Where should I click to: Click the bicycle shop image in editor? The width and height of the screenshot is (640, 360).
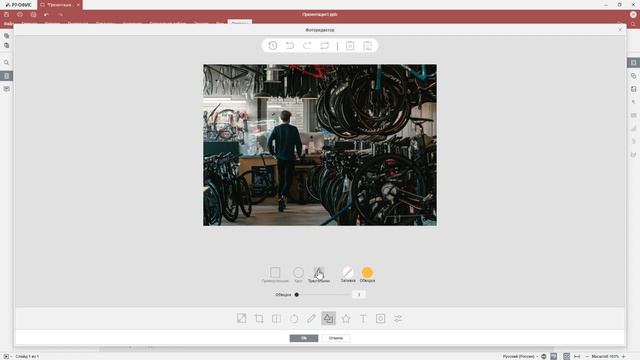(320, 145)
